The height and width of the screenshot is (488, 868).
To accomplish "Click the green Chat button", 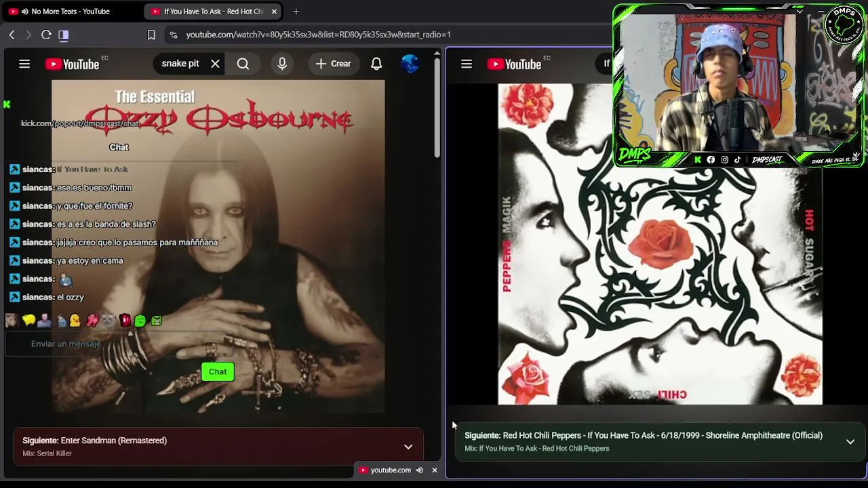I will click(x=218, y=371).
